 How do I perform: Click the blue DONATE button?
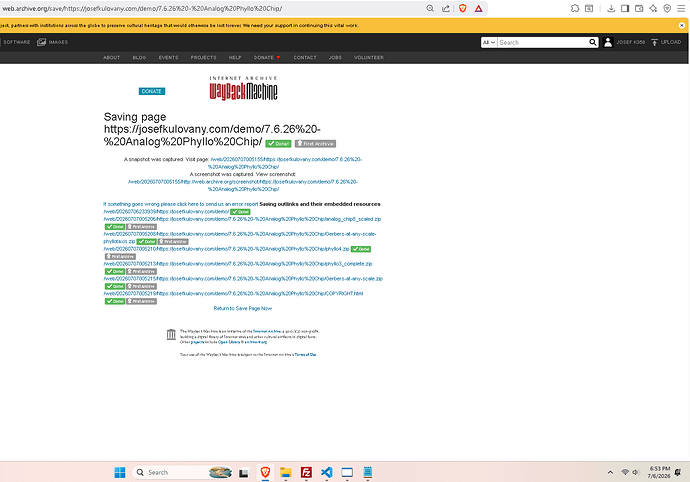coord(152,91)
